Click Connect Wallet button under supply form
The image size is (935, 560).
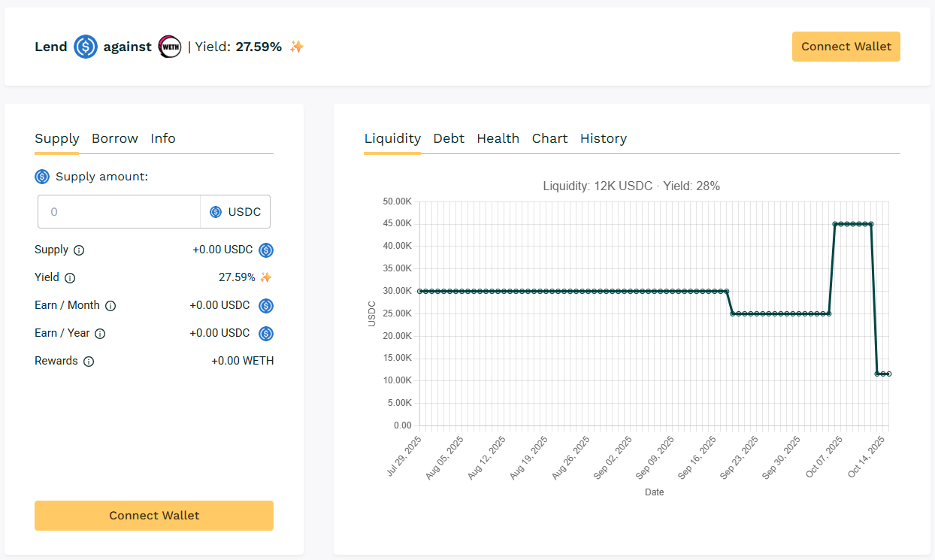pos(154,516)
